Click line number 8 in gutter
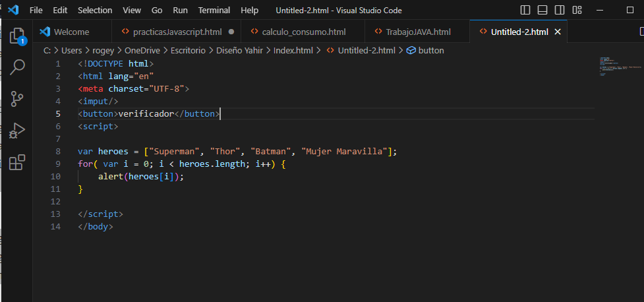This screenshot has height=302, width=644. point(58,151)
